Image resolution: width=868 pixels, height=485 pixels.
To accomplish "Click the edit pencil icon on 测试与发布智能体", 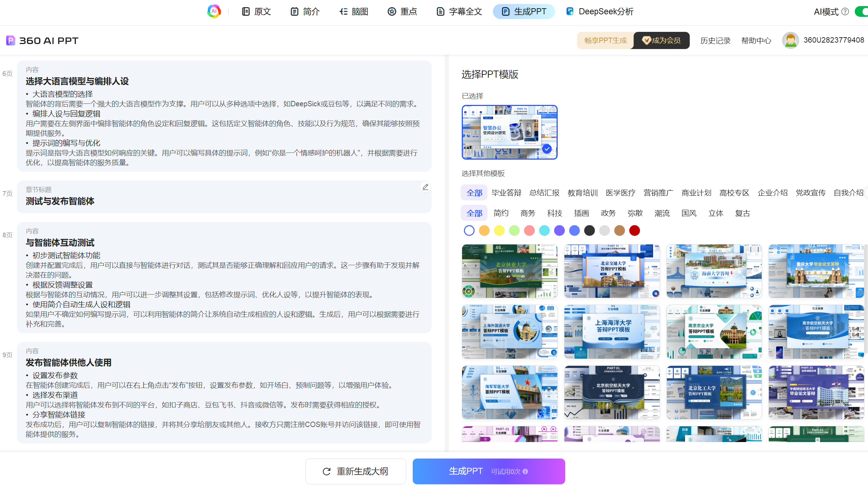I will pyautogui.click(x=425, y=187).
